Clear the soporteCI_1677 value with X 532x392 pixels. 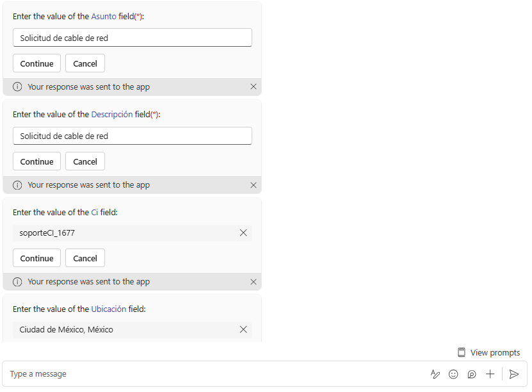pyautogui.click(x=243, y=233)
